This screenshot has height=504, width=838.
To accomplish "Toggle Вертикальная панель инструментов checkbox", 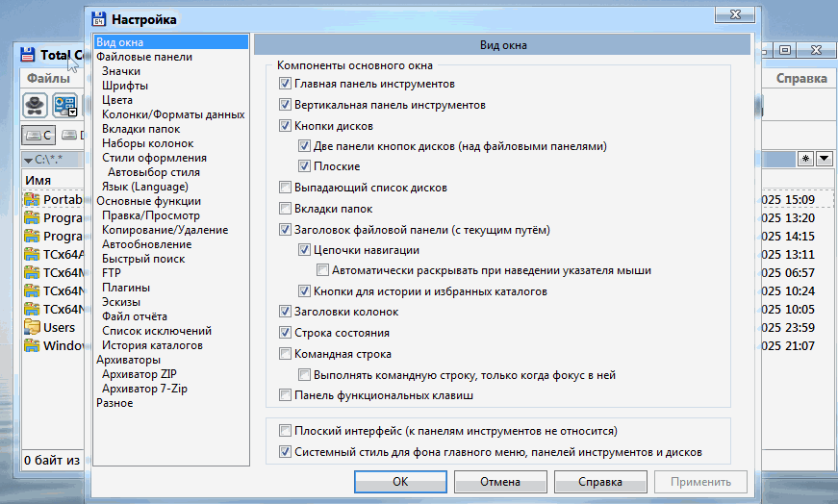I will pyautogui.click(x=285, y=105).
